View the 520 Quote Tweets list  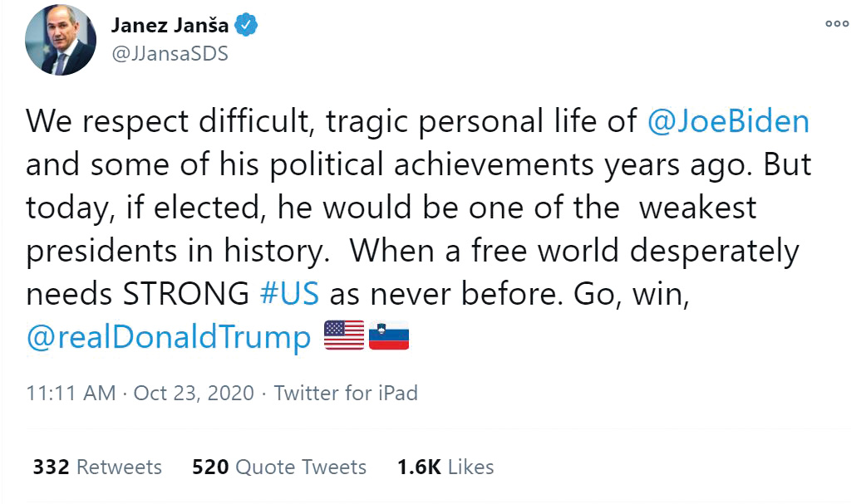tap(279, 467)
